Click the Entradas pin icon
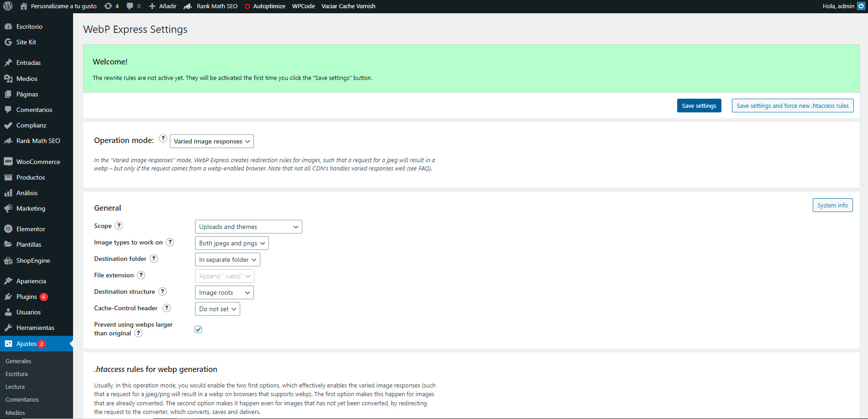868x419 pixels. point(8,63)
